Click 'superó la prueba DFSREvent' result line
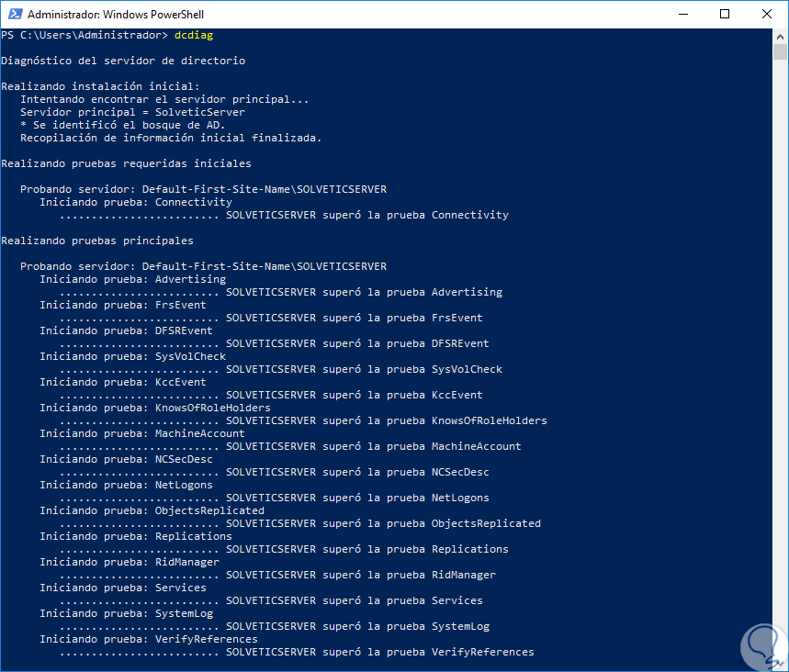Screen dimensions: 789x672 (275, 343)
